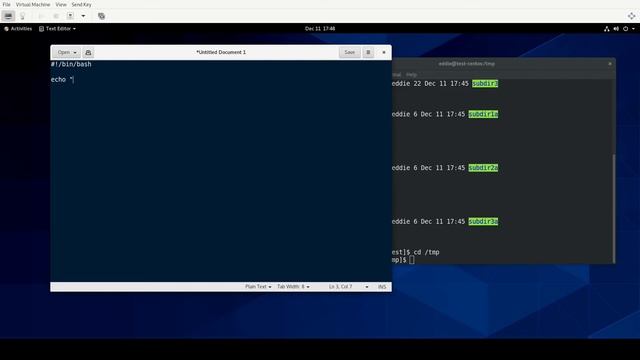Click the VM pause icon
This screenshot has width=640, height=360.
pos(56,16)
